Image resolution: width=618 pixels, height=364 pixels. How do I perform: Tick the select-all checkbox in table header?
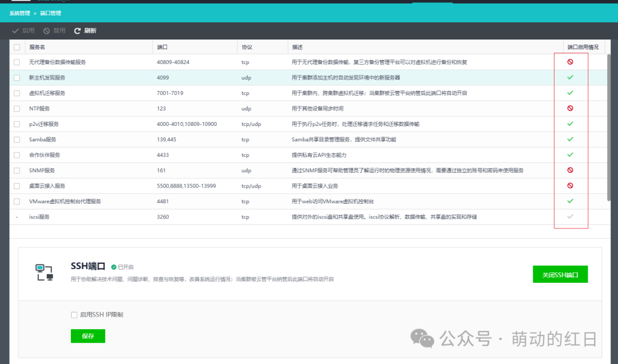coord(17,47)
